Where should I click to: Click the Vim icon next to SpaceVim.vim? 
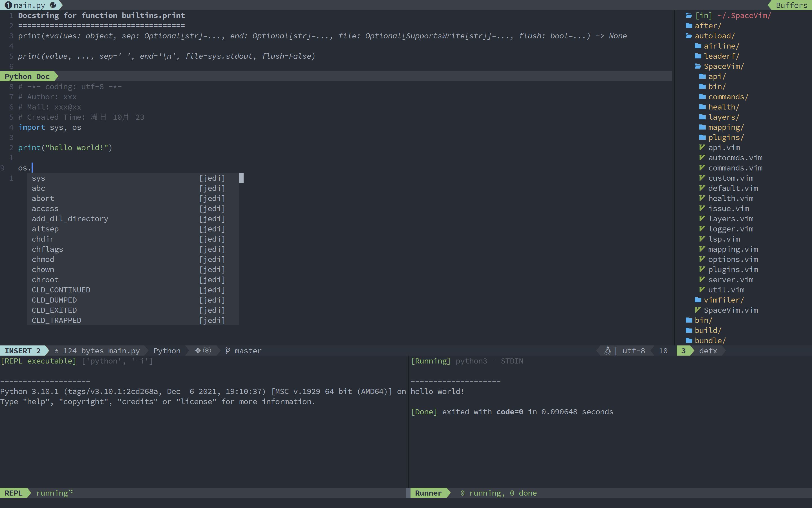pos(698,310)
